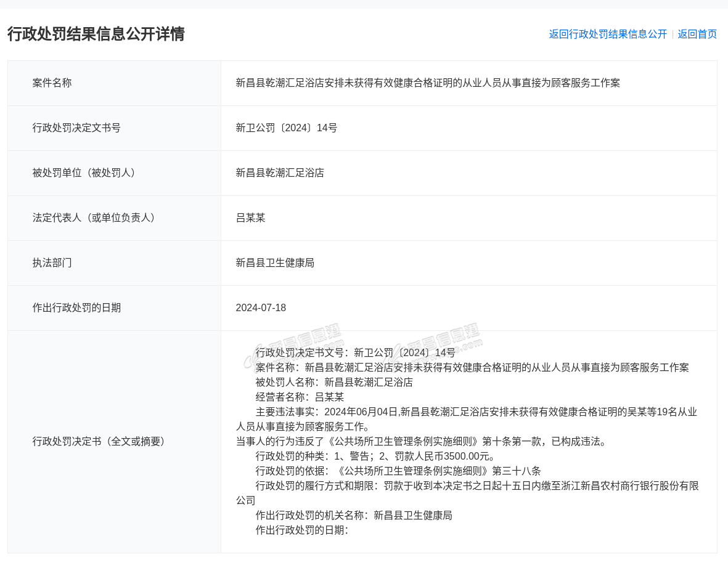Select the 案件名称 label cell
This screenshot has height=565, width=728.
click(x=52, y=83)
